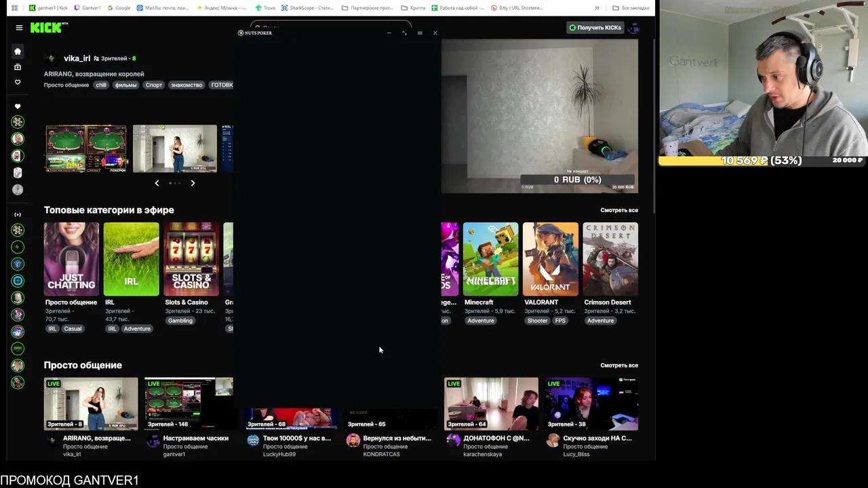The image size is (868, 488).
Task: Open the Kick hamburger menu
Action: (19, 28)
